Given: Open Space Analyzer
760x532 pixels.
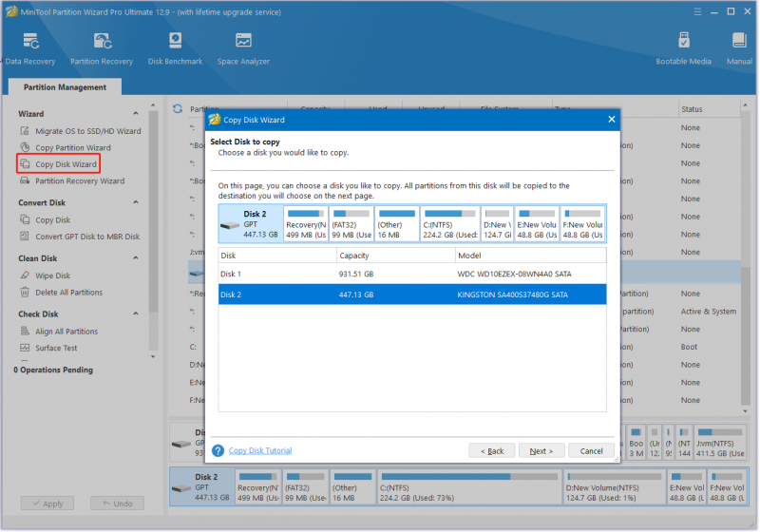Looking at the screenshot, I should tap(243, 48).
